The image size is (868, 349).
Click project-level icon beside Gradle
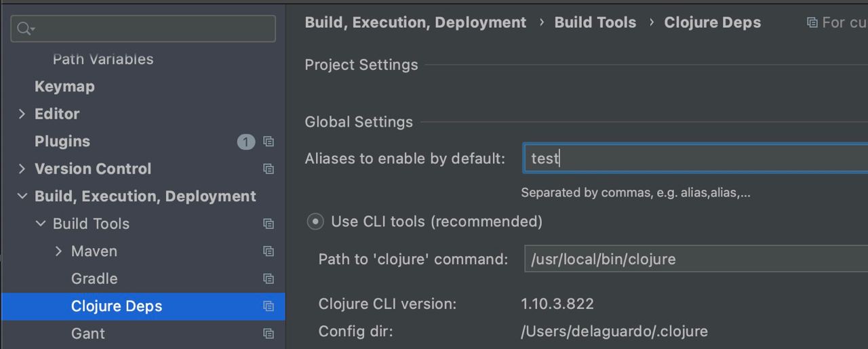269,279
